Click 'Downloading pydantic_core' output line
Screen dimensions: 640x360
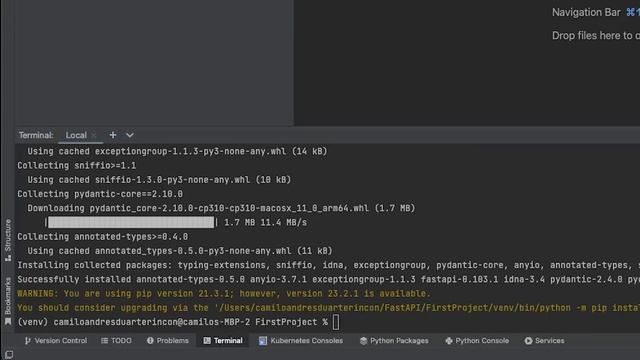tap(221, 208)
